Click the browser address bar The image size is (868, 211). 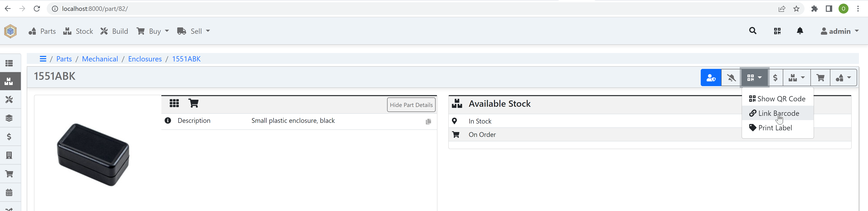coord(404,9)
